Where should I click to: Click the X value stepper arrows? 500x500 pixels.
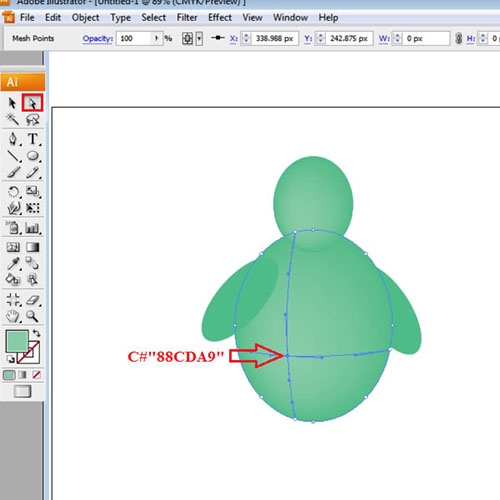(246, 38)
